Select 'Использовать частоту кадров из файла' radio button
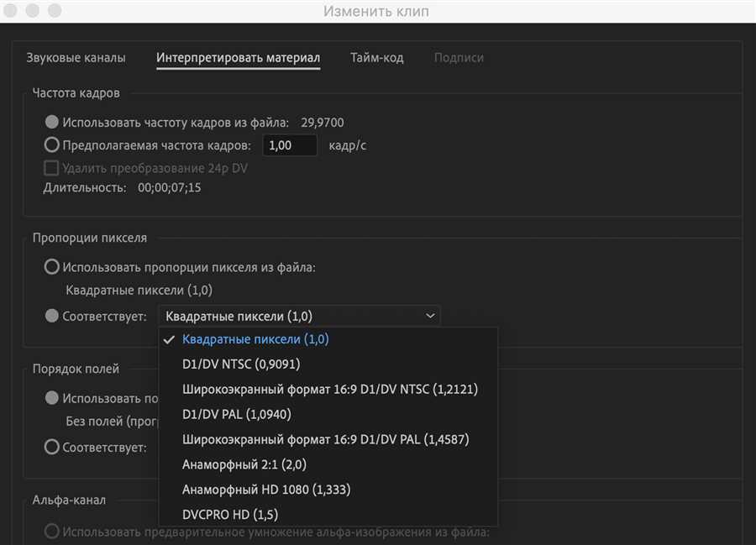 (x=52, y=123)
